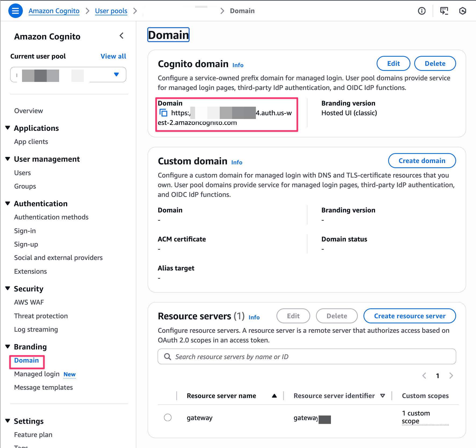Click the Custom scopes column header
Viewport: 476px width, 448px height.
pos(425,396)
